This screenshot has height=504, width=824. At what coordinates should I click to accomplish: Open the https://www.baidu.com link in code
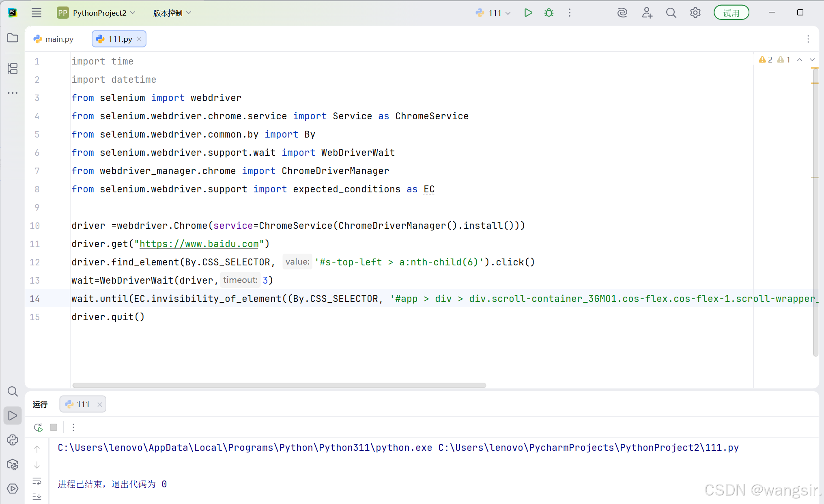pos(199,244)
